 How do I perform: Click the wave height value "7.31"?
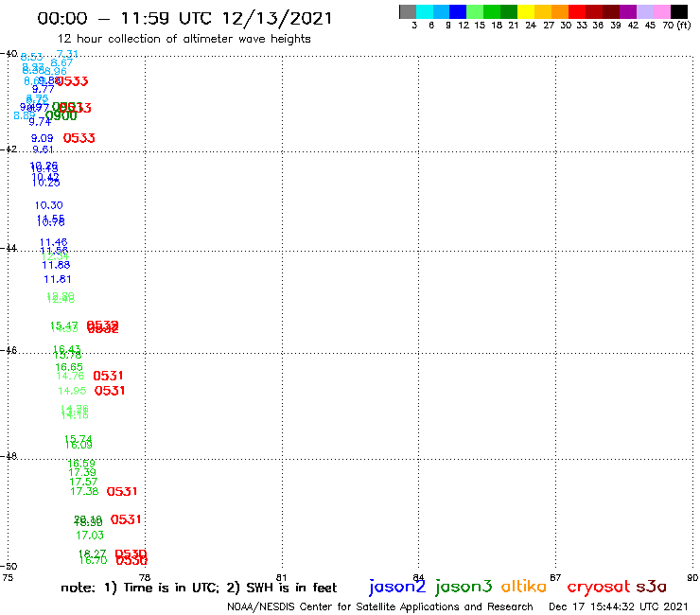[x=67, y=54]
